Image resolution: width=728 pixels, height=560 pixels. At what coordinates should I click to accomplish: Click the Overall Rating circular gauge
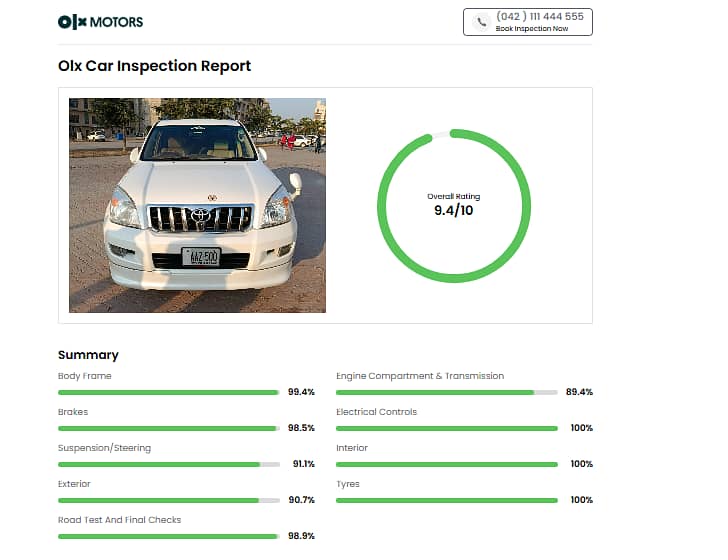click(x=453, y=205)
